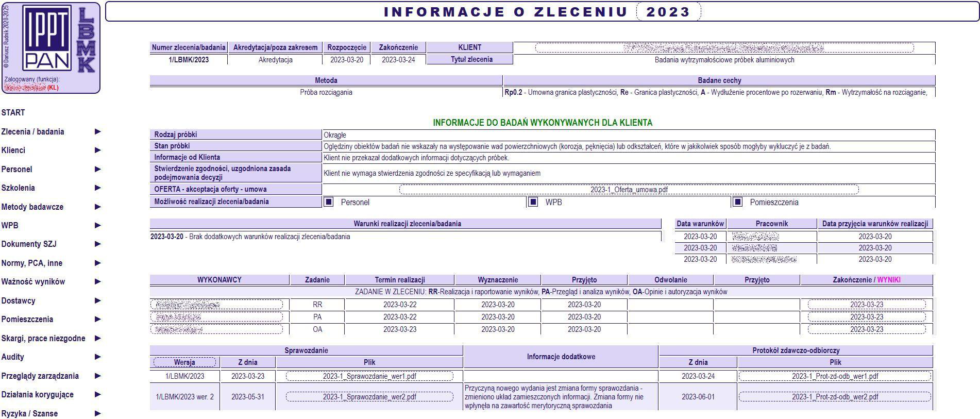
Task: Expand the Ważność wyników arrow
Action: pyautogui.click(x=98, y=282)
